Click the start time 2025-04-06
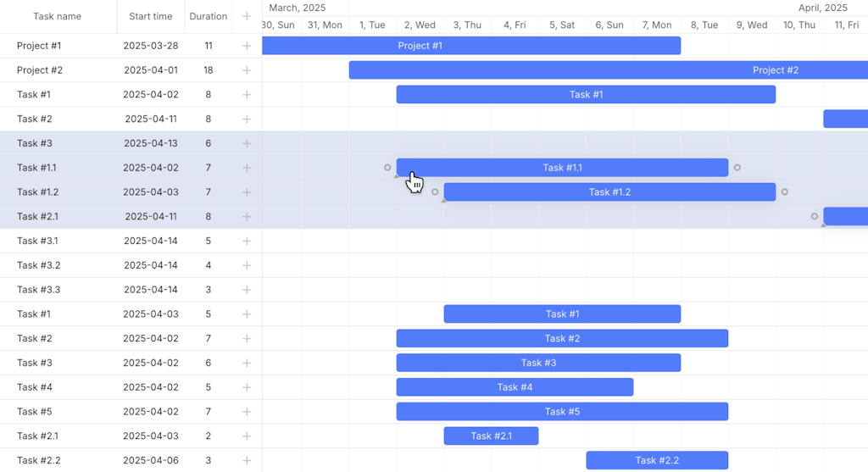Image resolution: width=868 pixels, height=472 pixels. (x=151, y=460)
